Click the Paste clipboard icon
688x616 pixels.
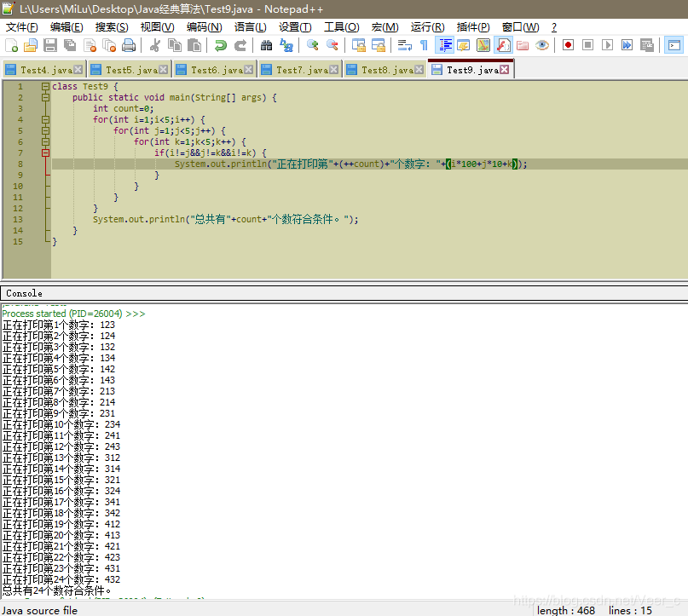[x=194, y=45]
